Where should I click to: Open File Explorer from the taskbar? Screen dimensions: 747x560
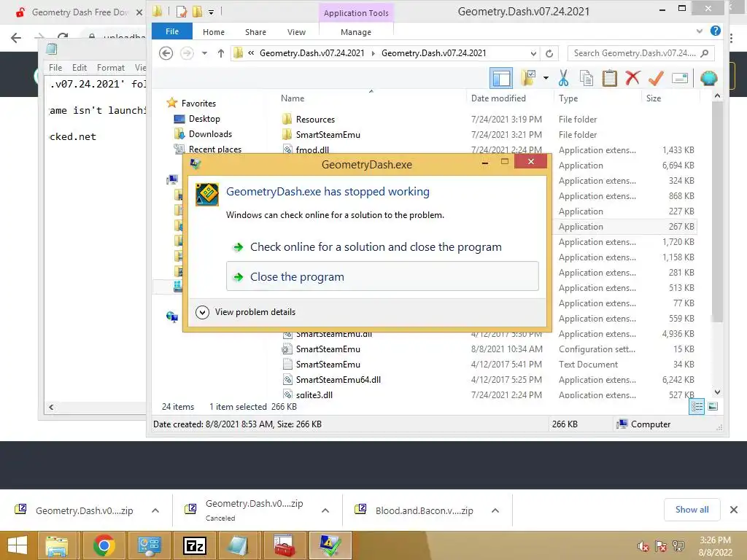pos(58,545)
